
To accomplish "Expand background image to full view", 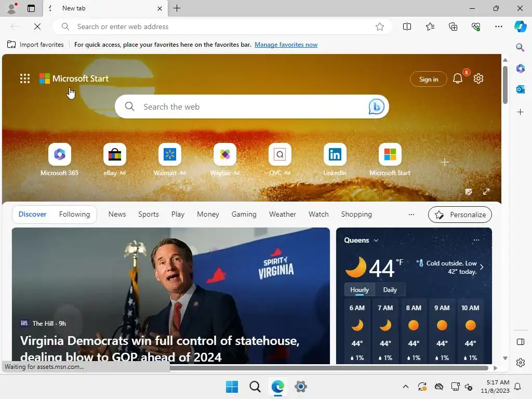I will pos(486,192).
